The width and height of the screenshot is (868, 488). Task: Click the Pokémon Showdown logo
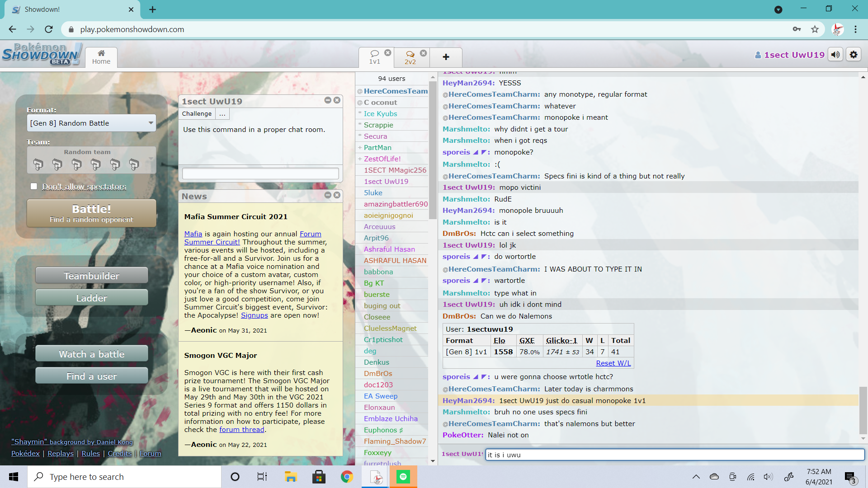[x=41, y=54]
